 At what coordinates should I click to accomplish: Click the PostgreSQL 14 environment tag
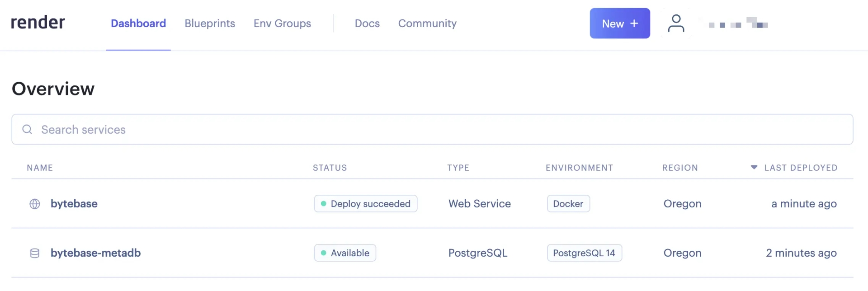pyautogui.click(x=585, y=253)
